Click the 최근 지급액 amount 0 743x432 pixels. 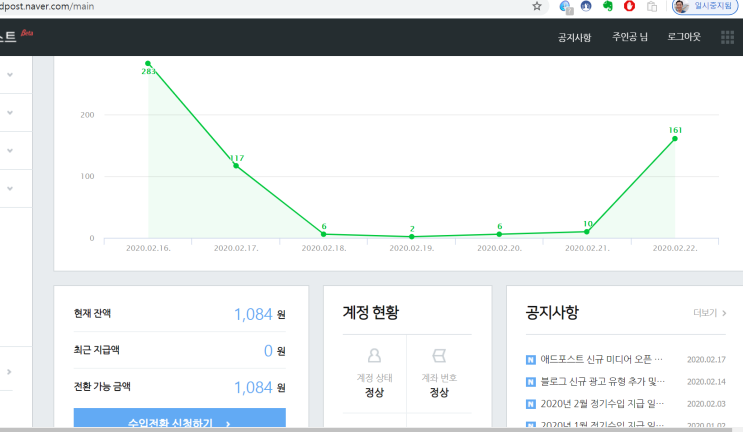pyautogui.click(x=268, y=351)
